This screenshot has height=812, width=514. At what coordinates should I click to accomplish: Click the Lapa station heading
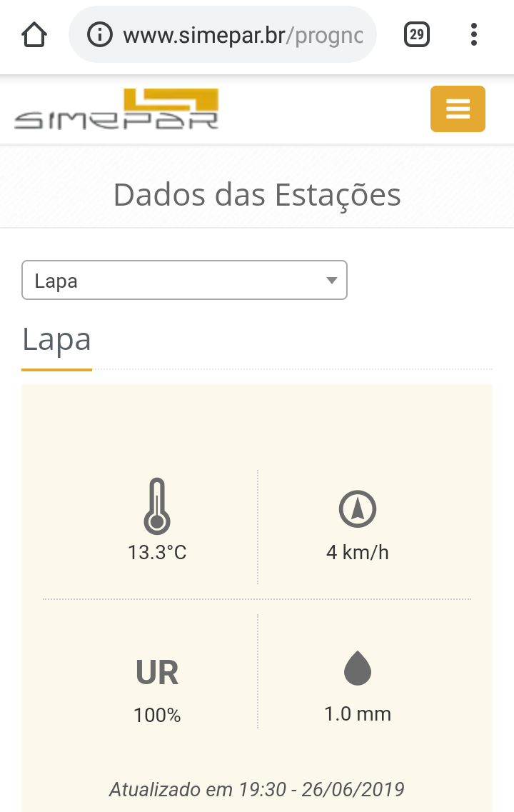coord(57,340)
